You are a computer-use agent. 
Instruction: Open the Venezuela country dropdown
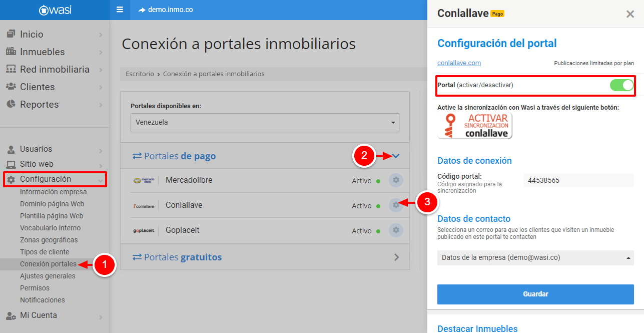coord(264,122)
